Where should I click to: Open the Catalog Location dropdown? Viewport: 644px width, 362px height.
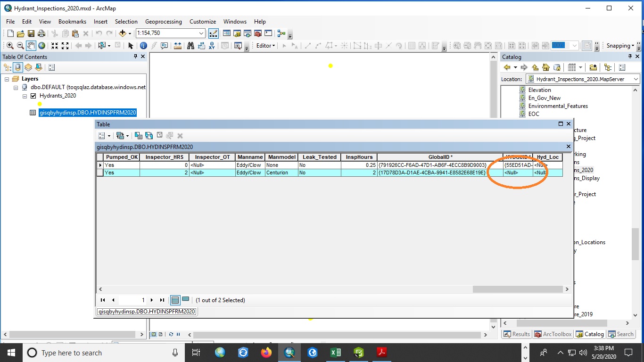(x=636, y=79)
